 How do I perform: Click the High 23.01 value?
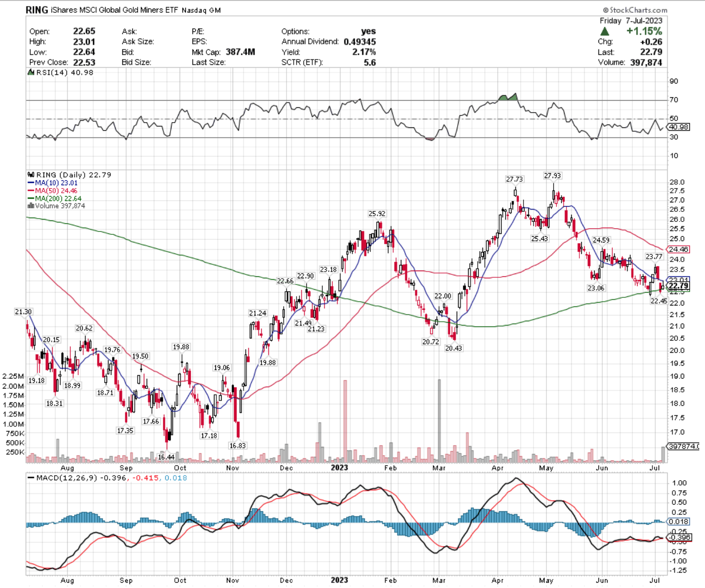84,42
